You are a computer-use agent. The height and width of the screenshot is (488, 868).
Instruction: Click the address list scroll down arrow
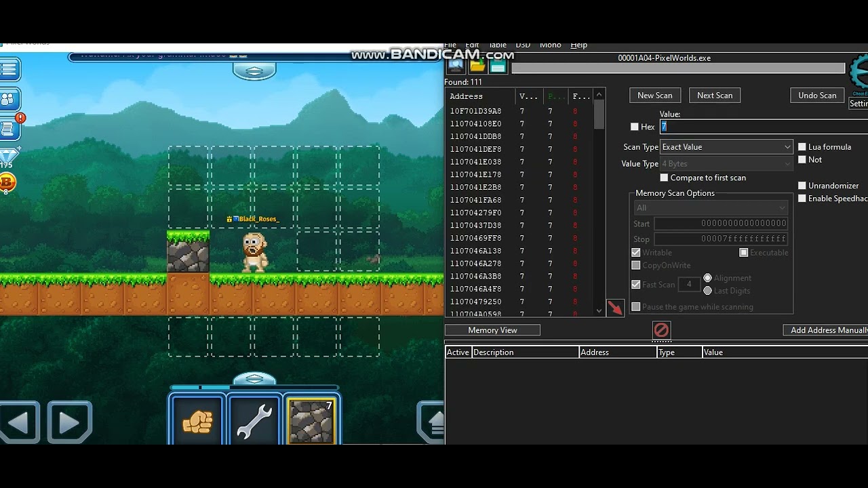click(599, 311)
